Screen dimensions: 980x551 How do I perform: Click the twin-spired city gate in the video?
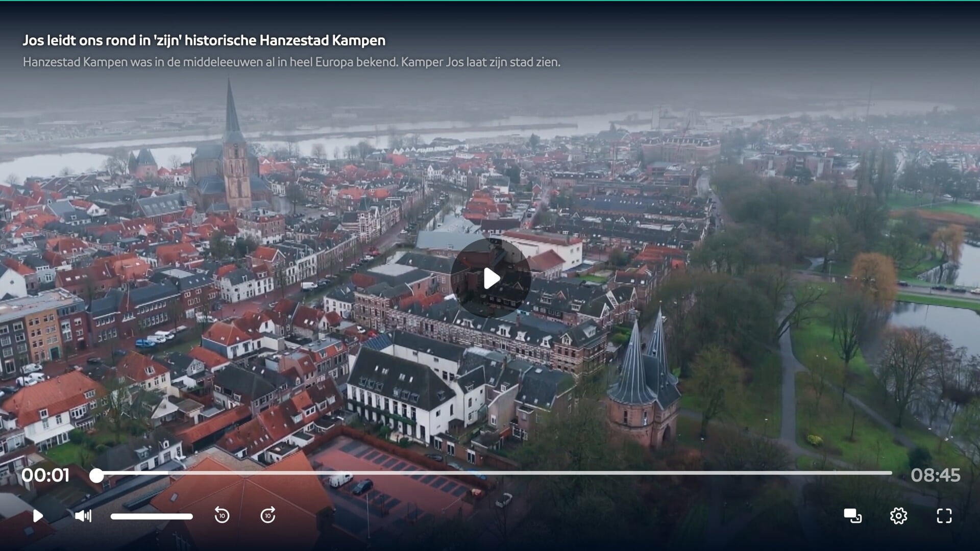click(x=644, y=383)
